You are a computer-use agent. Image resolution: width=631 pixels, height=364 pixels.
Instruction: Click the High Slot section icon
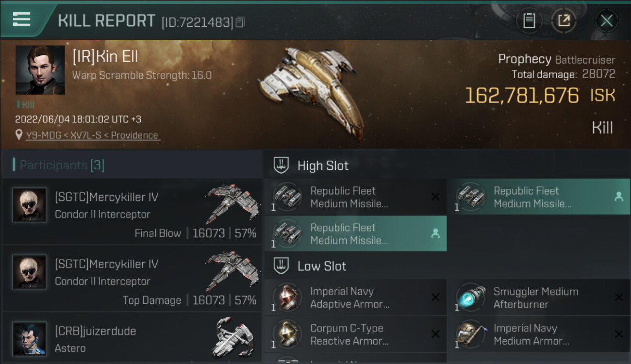point(282,165)
